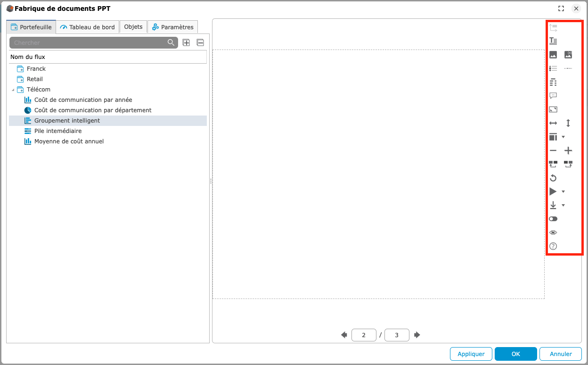Click the insert text block icon

pos(553,41)
